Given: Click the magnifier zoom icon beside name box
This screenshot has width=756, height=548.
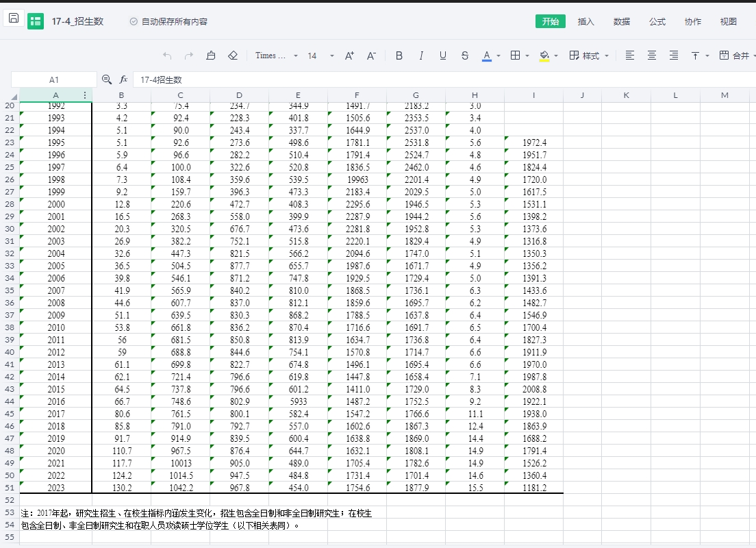Looking at the screenshot, I should pos(107,79).
